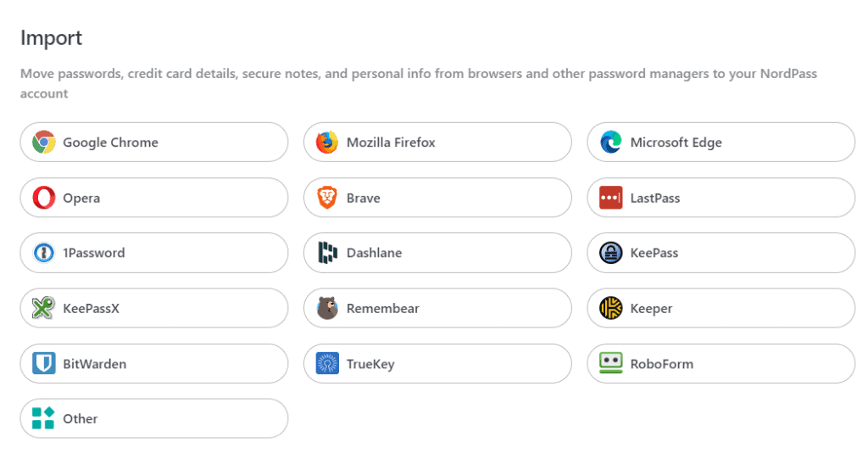The image size is (868, 459).
Task: Click the teal Other shapes icon
Action: 44,418
